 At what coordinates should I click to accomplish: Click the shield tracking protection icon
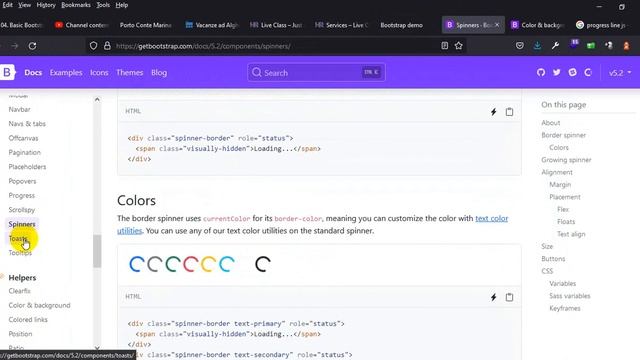click(93, 46)
